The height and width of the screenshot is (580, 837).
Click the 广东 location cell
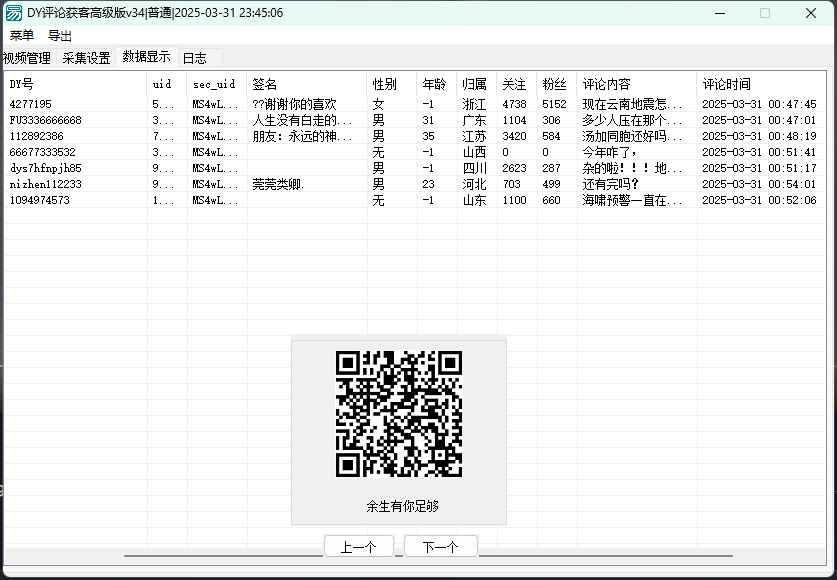pos(474,120)
